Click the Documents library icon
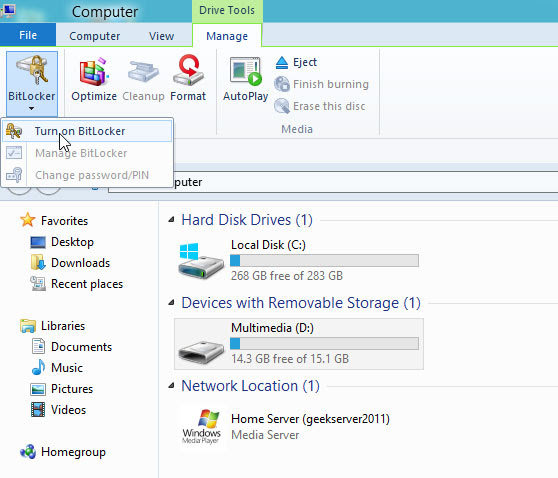 [38, 346]
